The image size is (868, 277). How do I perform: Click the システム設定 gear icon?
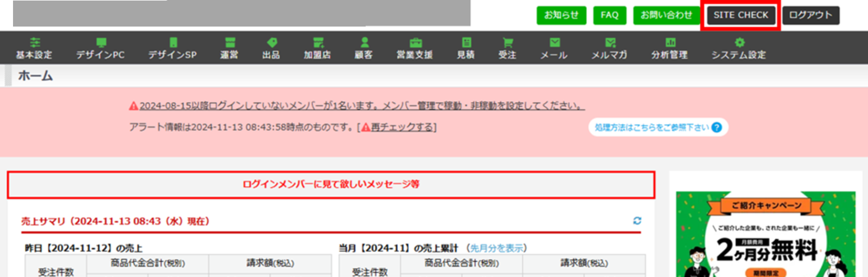(x=739, y=42)
